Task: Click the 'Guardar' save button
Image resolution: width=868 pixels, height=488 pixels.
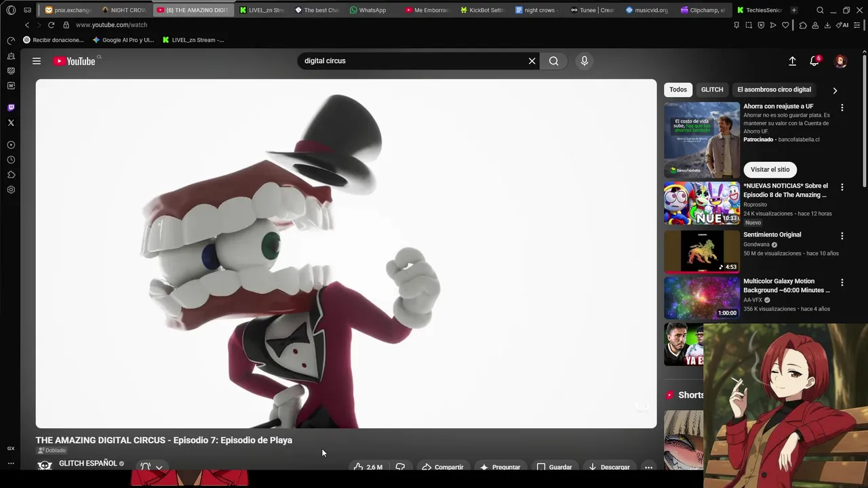Action: click(x=555, y=467)
